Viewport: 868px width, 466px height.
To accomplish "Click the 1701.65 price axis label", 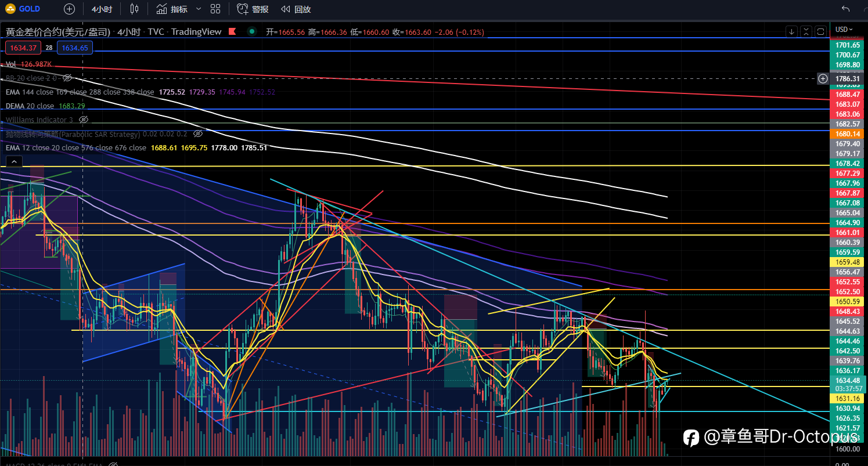I will point(848,45).
